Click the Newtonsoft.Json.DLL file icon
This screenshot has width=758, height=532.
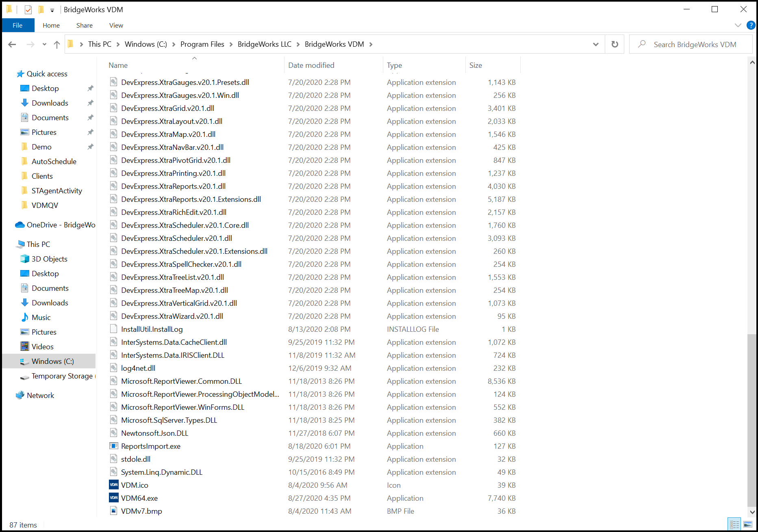pyautogui.click(x=114, y=433)
